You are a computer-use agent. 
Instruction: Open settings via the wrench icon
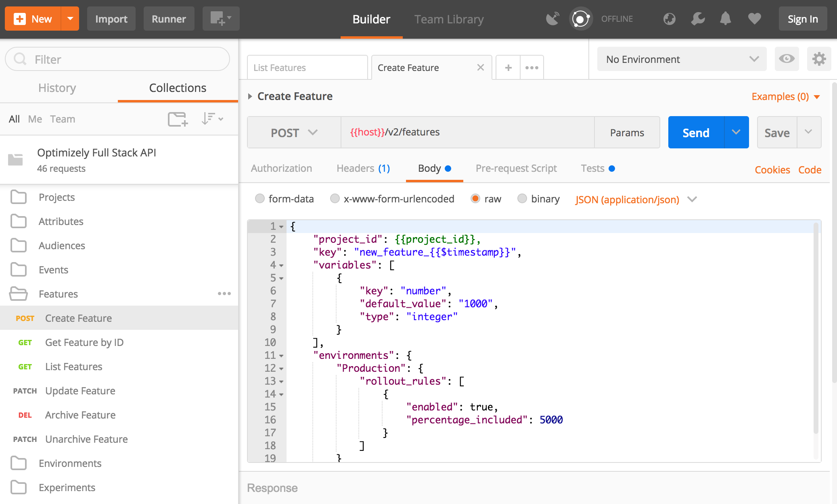697,19
